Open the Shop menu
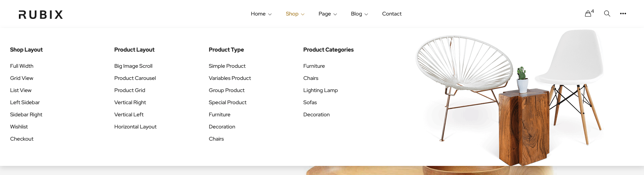Viewport: 644px width, 175px height. click(295, 14)
